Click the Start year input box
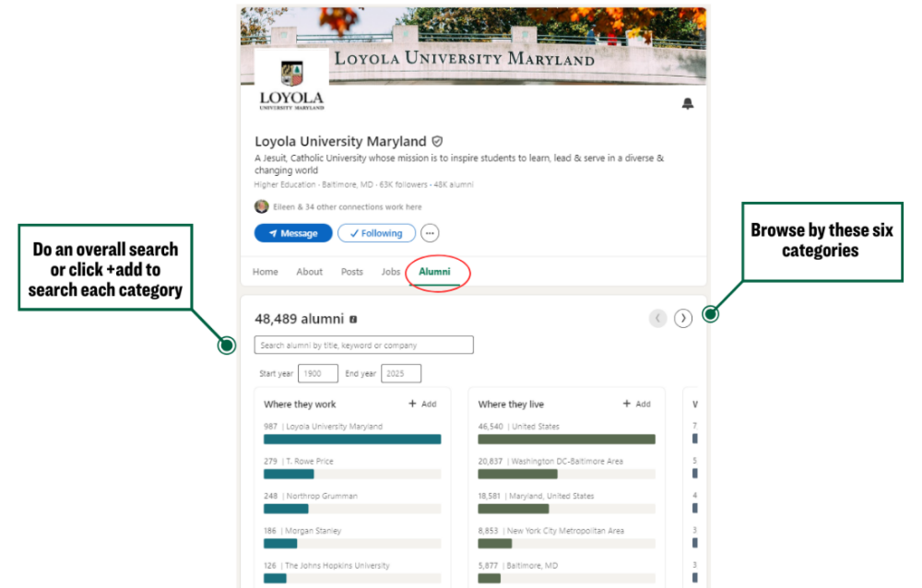The width and height of the screenshot is (922, 588). [317, 373]
